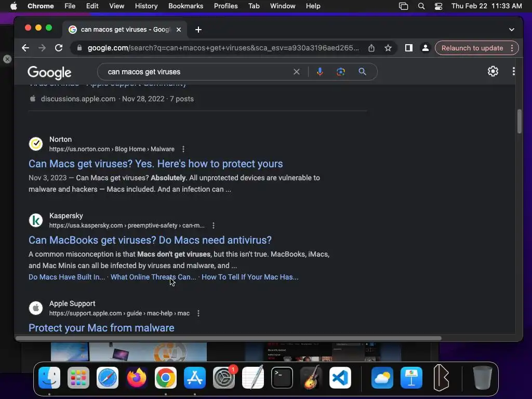Open 'How To Tell If Your Mac Has...' sublink
Screen dimensions: 532x399
click(250, 277)
